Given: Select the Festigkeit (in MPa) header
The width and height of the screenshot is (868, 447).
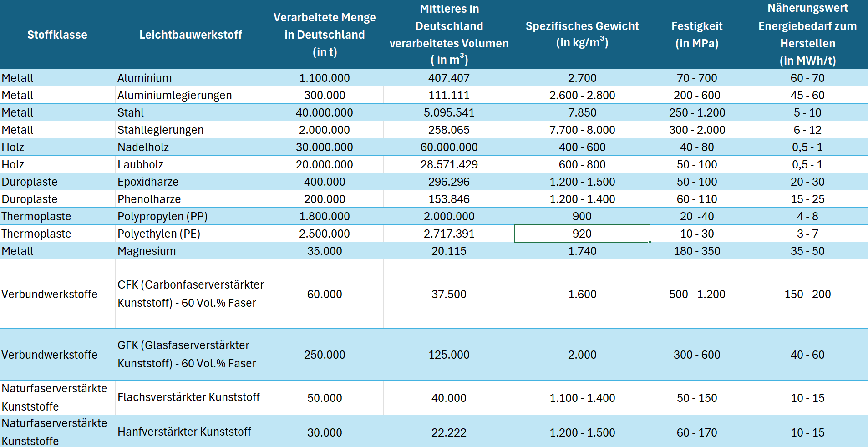Looking at the screenshot, I should 696,35.
